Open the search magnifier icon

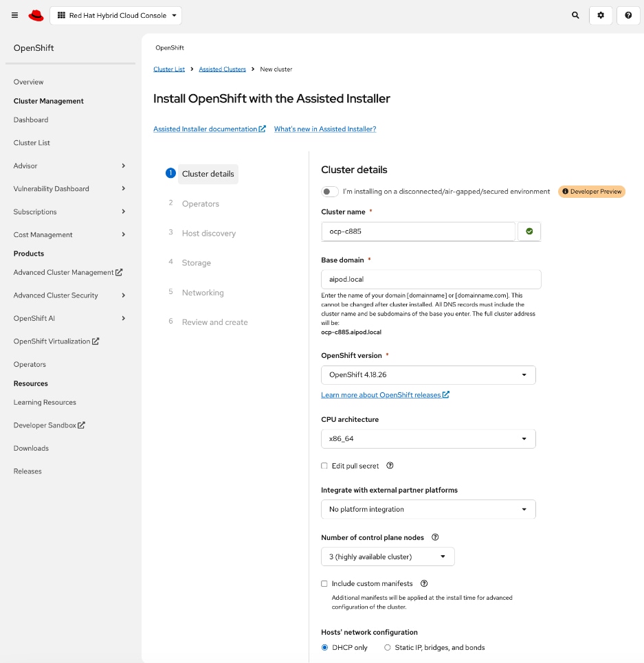click(x=575, y=15)
